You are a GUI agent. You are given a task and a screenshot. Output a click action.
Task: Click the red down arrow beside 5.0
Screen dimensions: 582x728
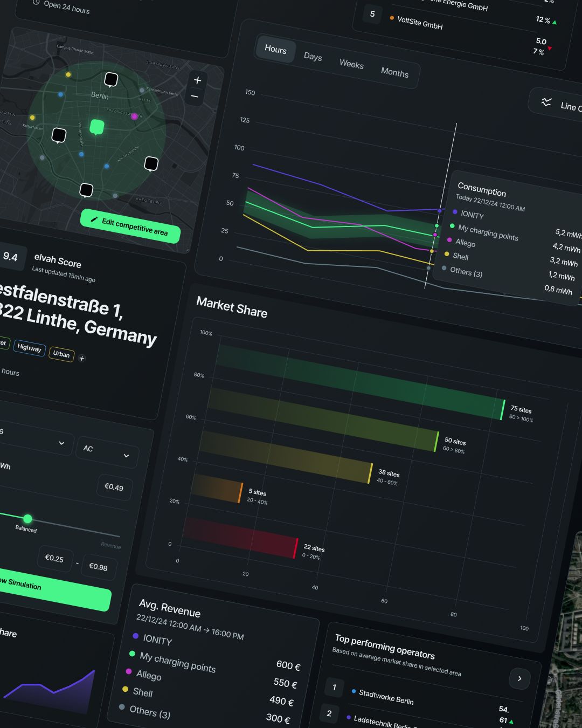550,49
